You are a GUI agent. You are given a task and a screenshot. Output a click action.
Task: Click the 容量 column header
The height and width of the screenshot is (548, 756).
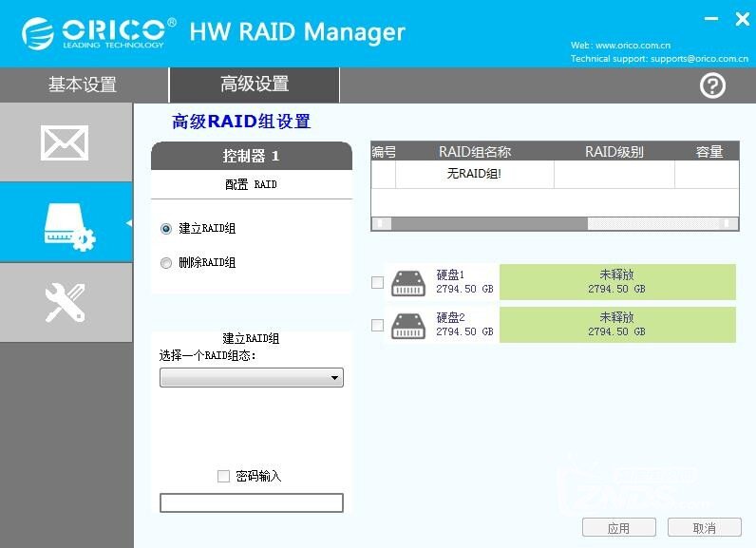point(709,152)
